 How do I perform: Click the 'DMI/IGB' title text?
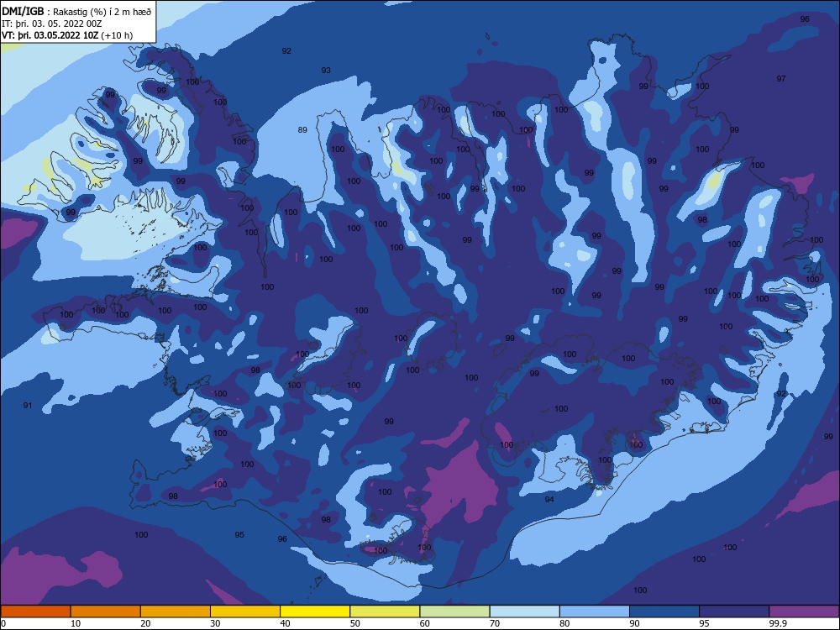(x=23, y=12)
